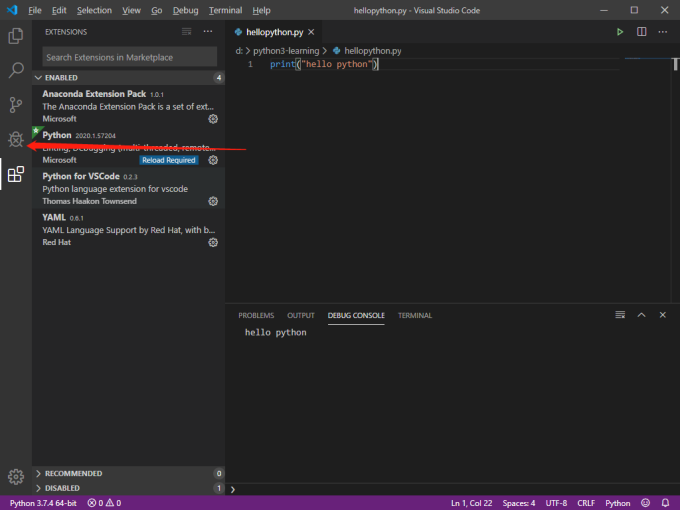Focus Search Extensions in Marketplace field

point(130,57)
